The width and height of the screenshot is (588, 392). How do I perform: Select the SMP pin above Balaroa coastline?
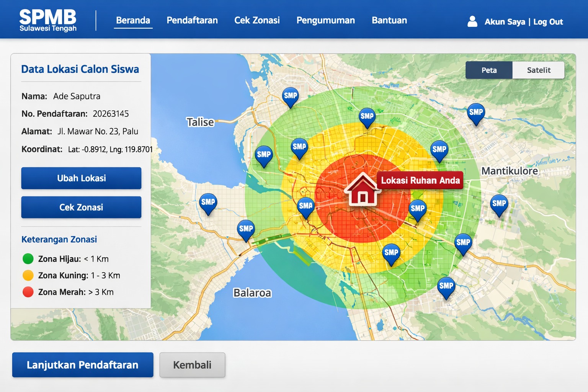246,230
